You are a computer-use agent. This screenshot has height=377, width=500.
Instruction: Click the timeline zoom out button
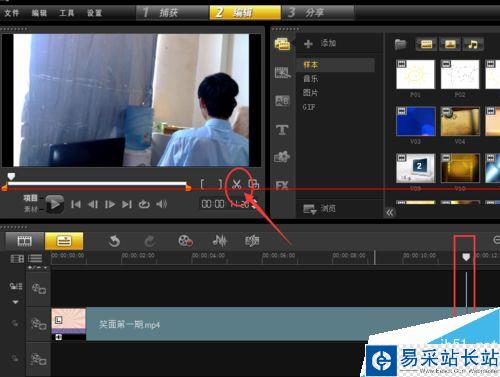(496, 240)
